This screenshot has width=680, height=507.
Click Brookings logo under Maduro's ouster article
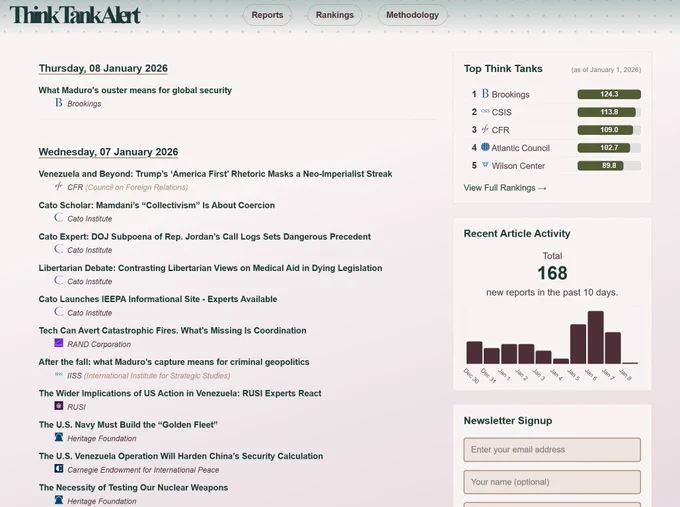[59, 103]
